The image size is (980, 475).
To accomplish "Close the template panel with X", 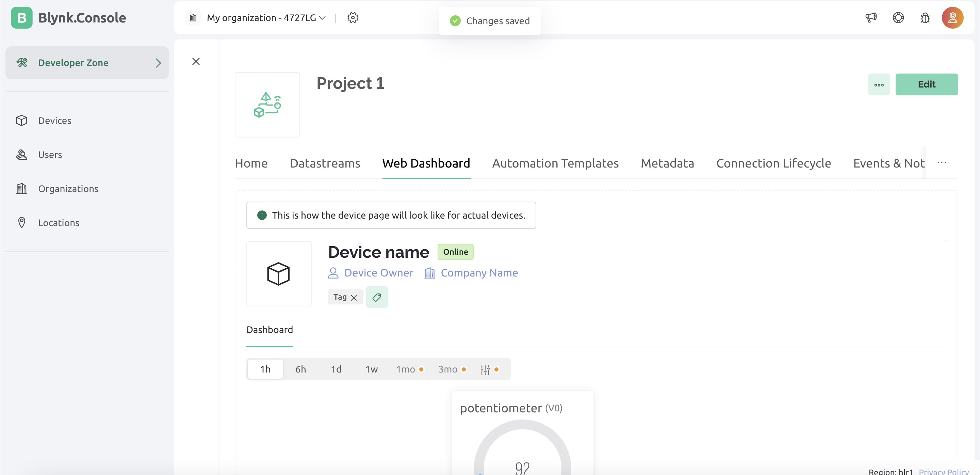I will tap(196, 61).
